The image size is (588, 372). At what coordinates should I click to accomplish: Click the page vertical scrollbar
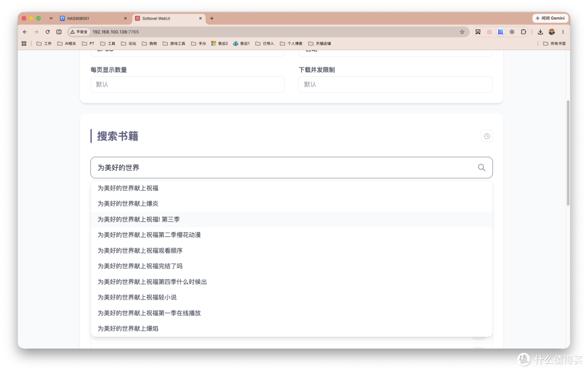click(568, 153)
